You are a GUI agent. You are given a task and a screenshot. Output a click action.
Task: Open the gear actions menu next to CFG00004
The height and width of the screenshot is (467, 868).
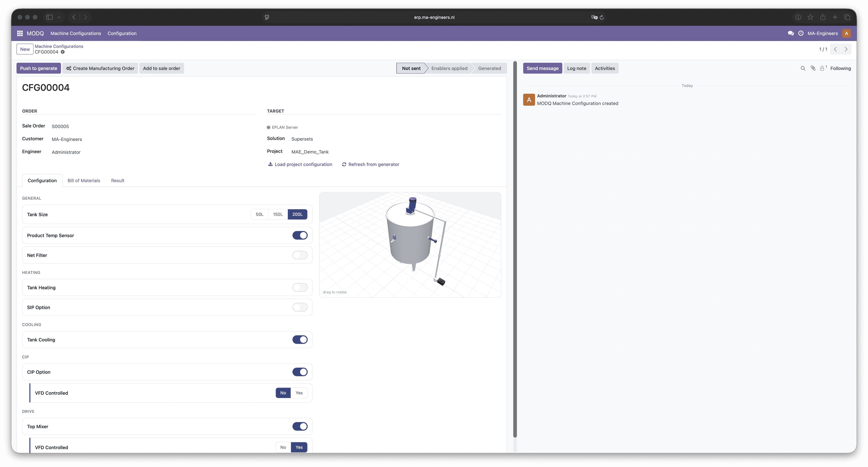coord(63,52)
